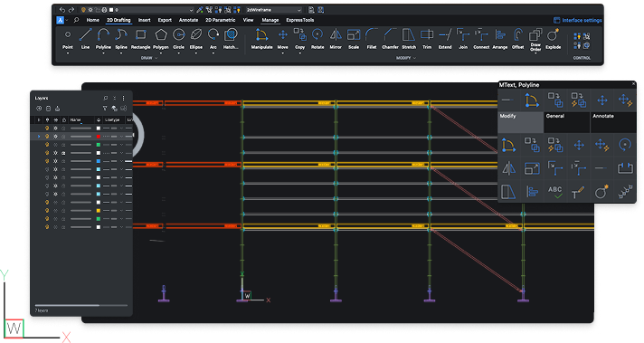Viewport: 644px width, 343px height.
Task: Open the dropdown arrow under Polyline
Action: [x=103, y=53]
